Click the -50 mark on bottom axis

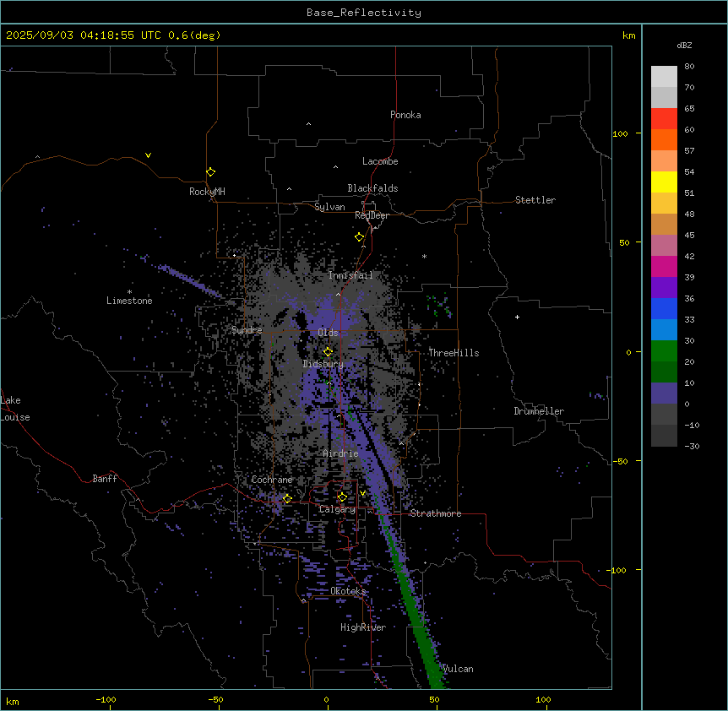click(x=215, y=699)
